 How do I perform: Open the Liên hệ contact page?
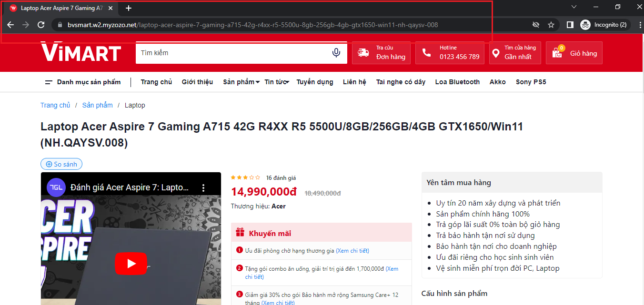click(354, 82)
